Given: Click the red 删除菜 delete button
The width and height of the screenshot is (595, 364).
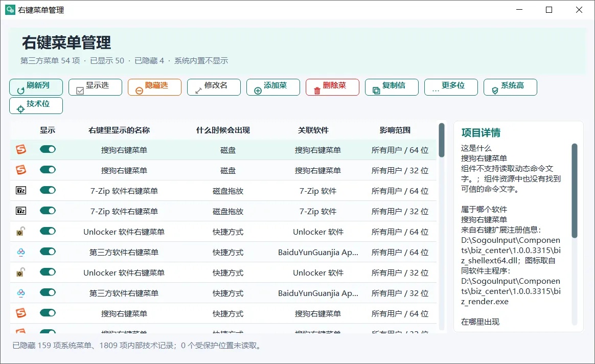Looking at the screenshot, I should coord(332,87).
